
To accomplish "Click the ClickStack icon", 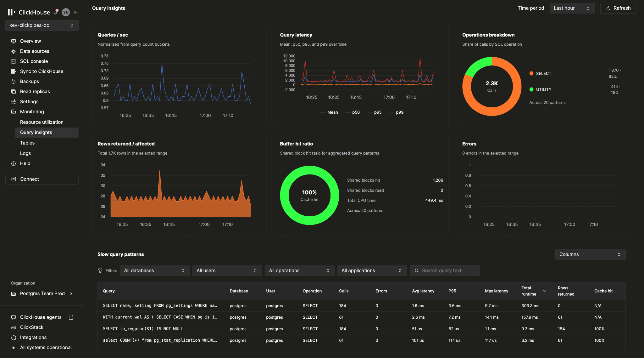I will (x=14, y=327).
